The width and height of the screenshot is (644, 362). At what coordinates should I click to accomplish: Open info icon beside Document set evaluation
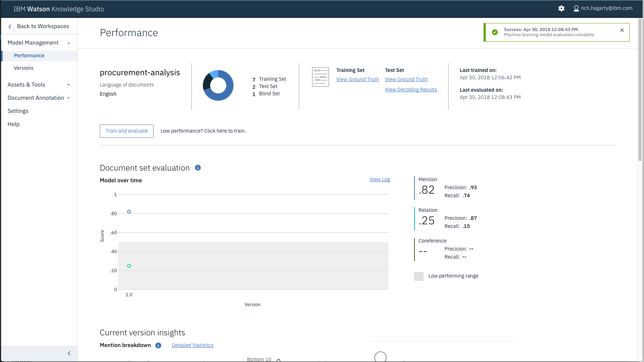click(198, 168)
